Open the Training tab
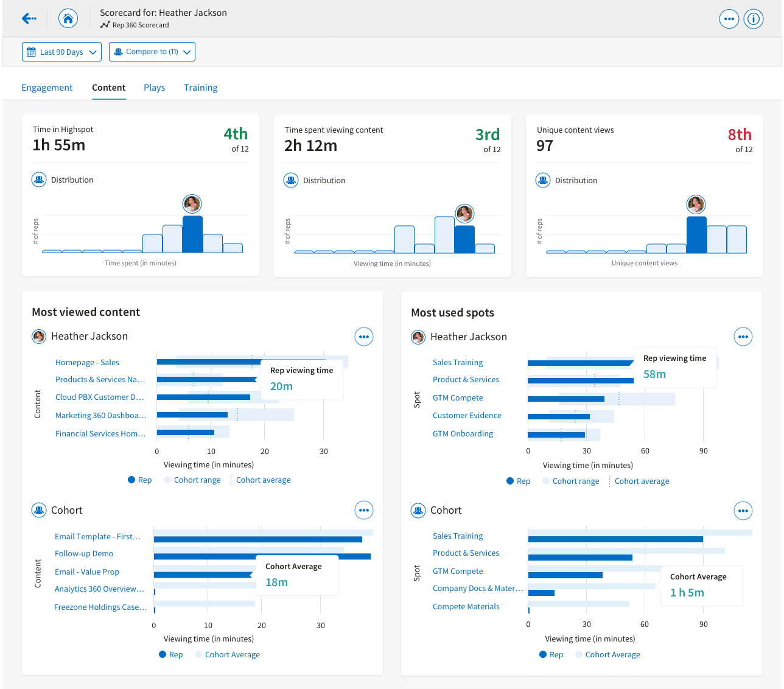This screenshot has width=784, height=689. tap(201, 88)
